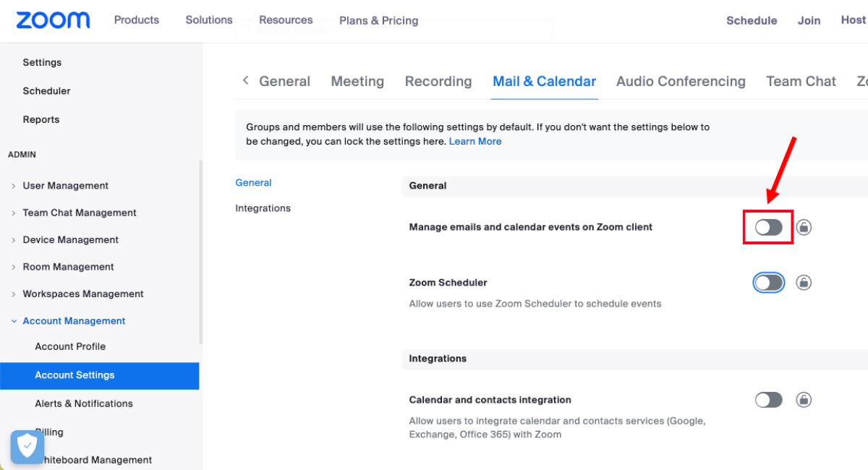This screenshot has width=868, height=470.
Task: Switch to the General settings tab
Action: coord(285,82)
